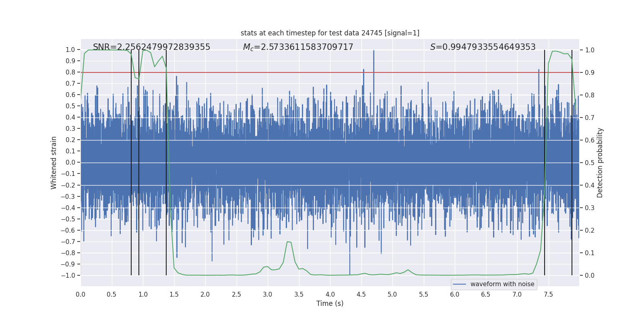Select the 0.1 tick on the Detection probability axis
This screenshot has width=644, height=322.
click(590, 253)
